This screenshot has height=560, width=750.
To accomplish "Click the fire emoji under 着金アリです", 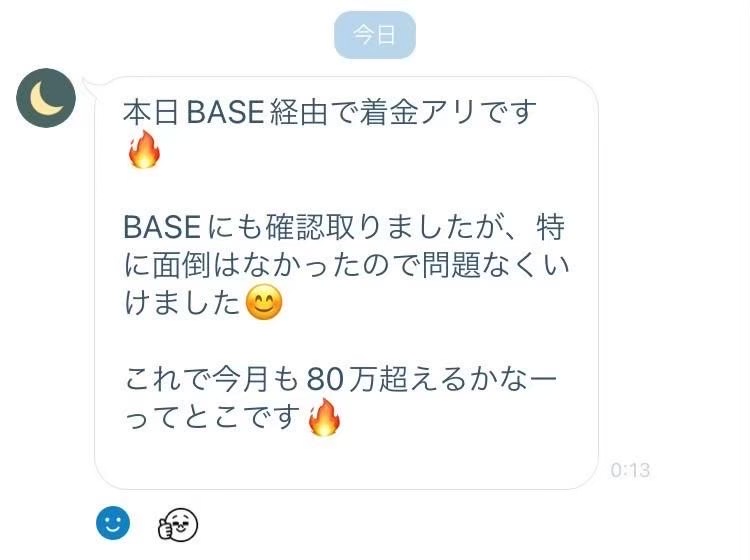I will tap(144, 150).
